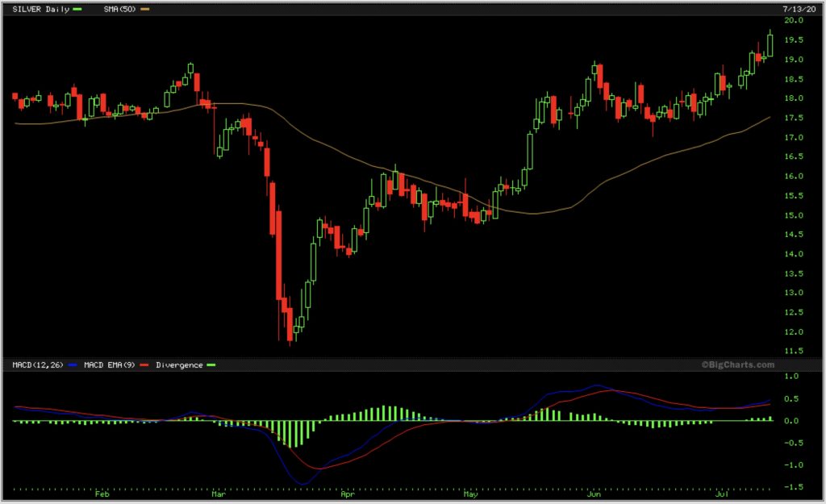Viewport: 826px width, 504px height.
Task: Click the SILVER Daily legend label
Action: pyautogui.click(x=40, y=8)
